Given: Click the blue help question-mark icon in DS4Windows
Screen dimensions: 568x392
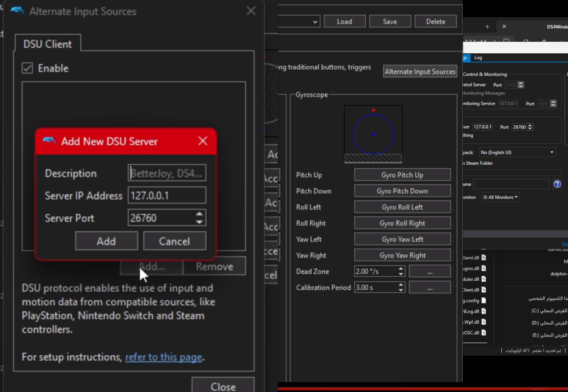Looking at the screenshot, I should [x=557, y=184].
